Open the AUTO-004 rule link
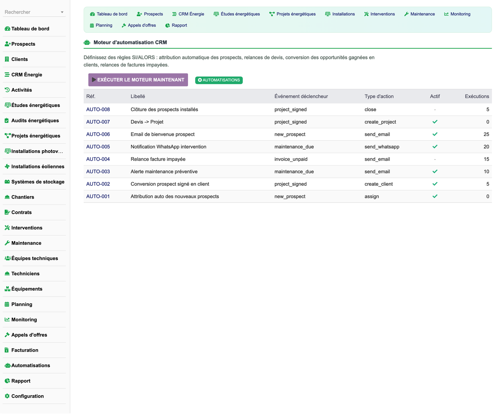Image resolution: width=504 pixels, height=420 pixels. tap(98, 159)
